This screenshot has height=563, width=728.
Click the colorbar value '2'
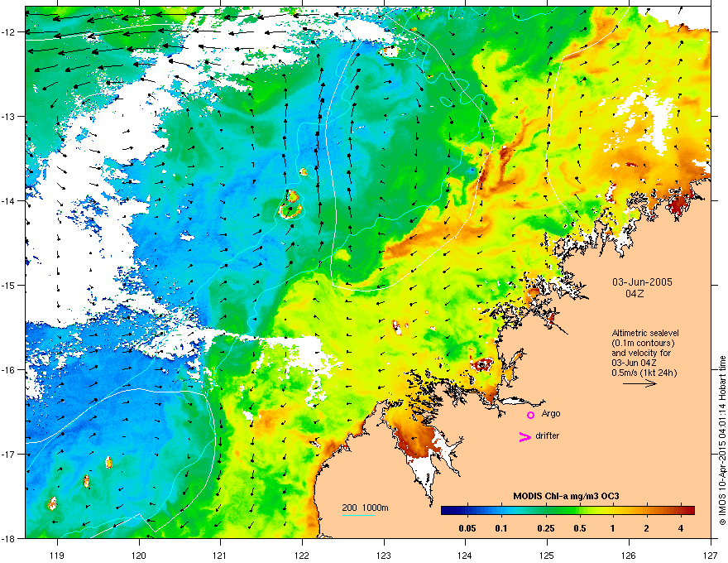647,528
